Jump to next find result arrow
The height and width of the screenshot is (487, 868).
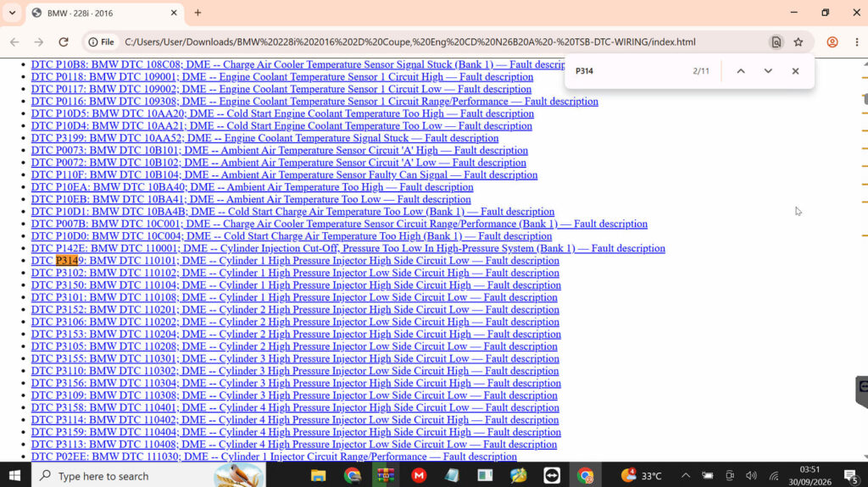[x=768, y=71]
